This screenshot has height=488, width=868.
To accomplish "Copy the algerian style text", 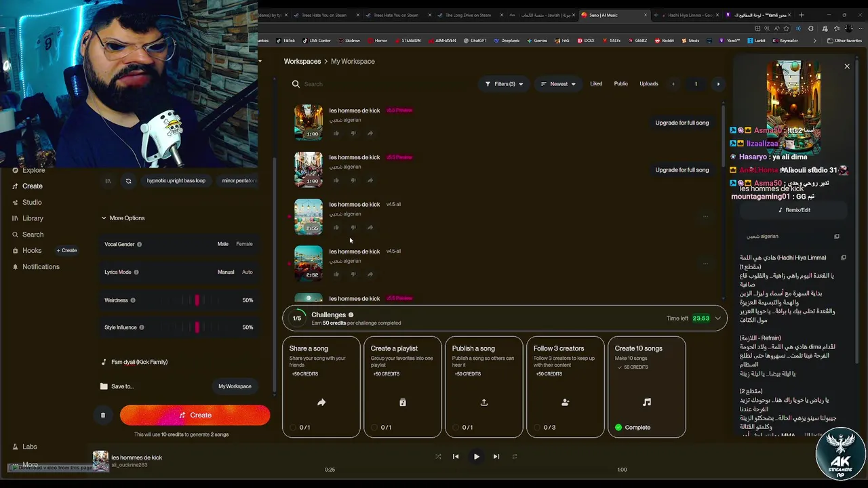I will click(x=837, y=237).
